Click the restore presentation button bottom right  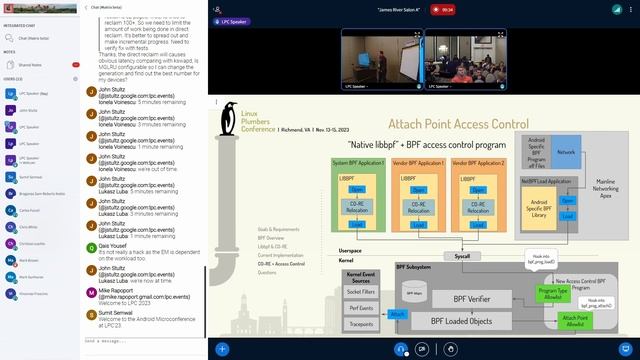[625, 349]
